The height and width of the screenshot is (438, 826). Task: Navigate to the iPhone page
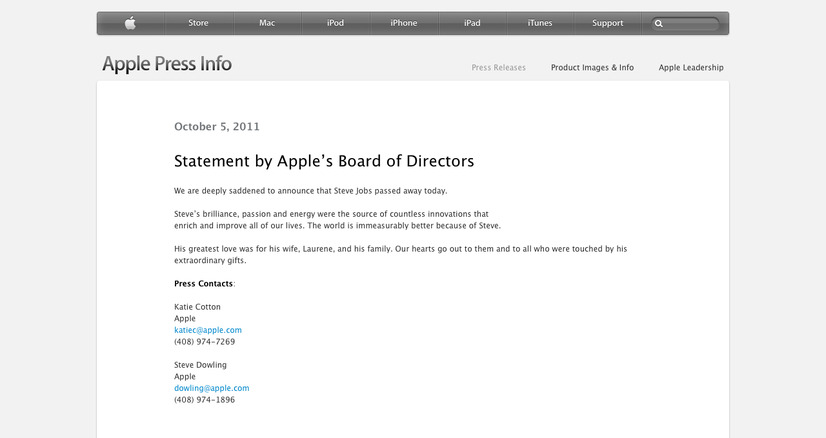coord(404,23)
